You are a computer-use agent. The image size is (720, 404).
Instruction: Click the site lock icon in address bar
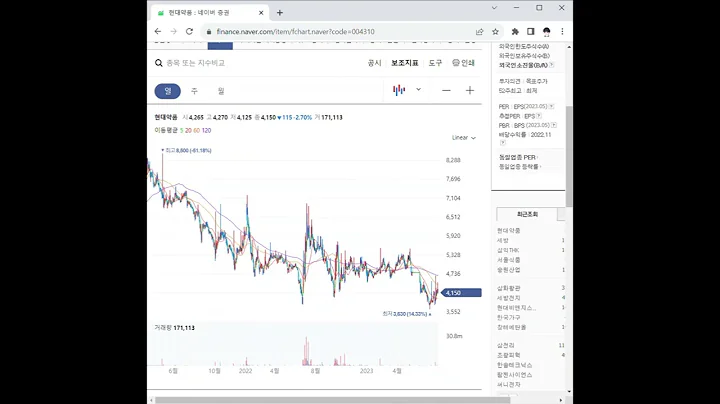209,32
